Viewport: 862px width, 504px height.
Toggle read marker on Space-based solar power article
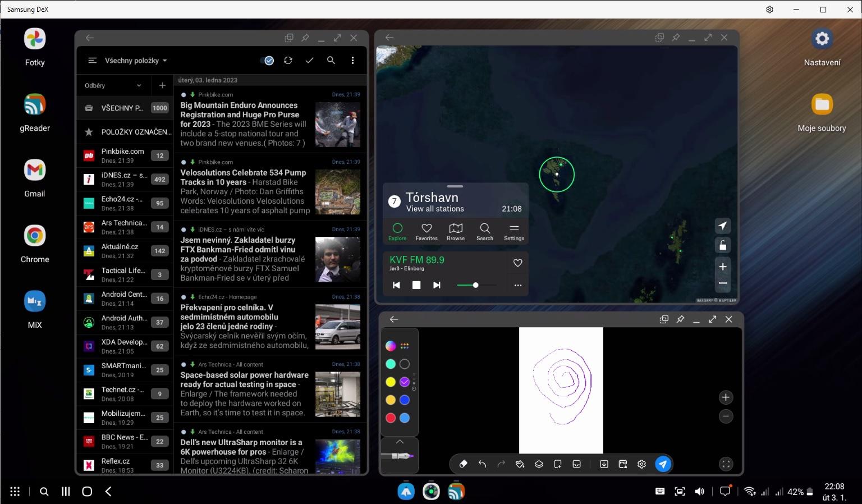(x=184, y=364)
